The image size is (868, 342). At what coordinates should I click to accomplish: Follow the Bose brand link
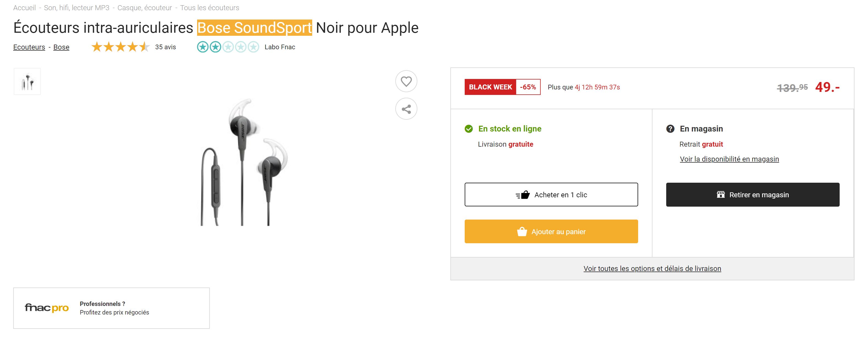point(61,47)
